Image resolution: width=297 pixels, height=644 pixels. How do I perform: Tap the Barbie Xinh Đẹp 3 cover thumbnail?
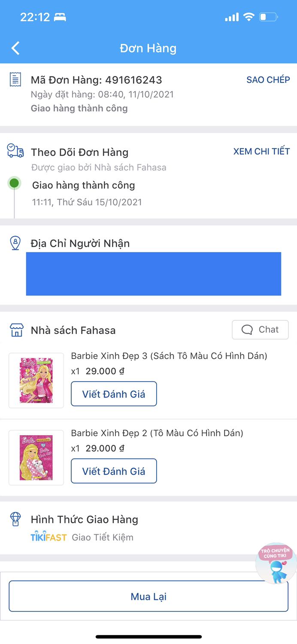pyautogui.click(x=36, y=380)
